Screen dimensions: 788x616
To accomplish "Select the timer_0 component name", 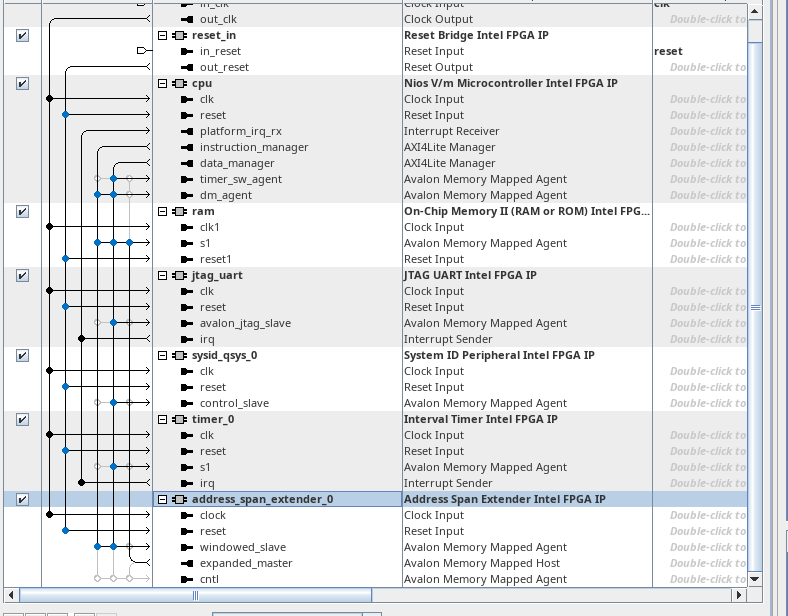I will 213,420.
